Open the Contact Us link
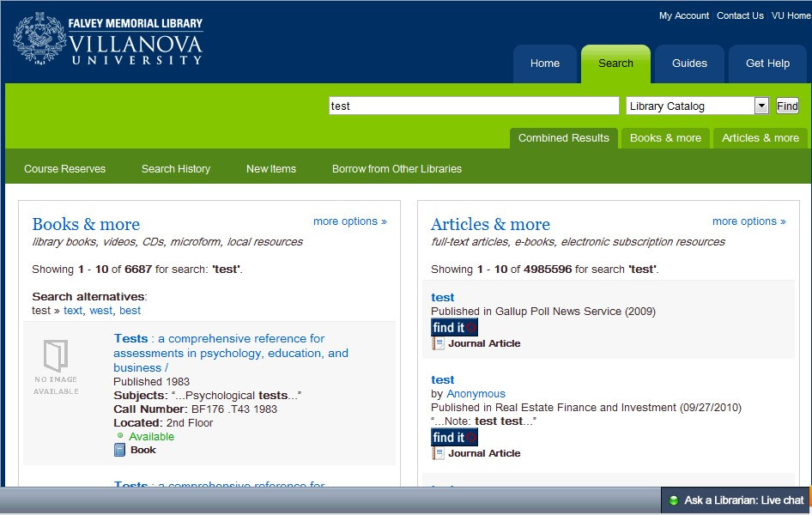The image size is (812, 515). 740,15
